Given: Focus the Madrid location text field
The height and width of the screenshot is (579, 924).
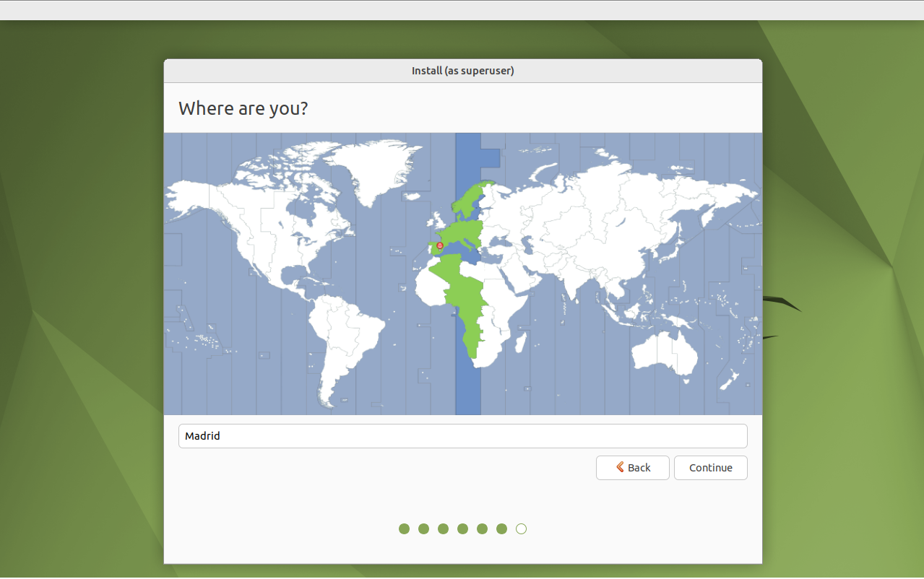Looking at the screenshot, I should click(462, 436).
